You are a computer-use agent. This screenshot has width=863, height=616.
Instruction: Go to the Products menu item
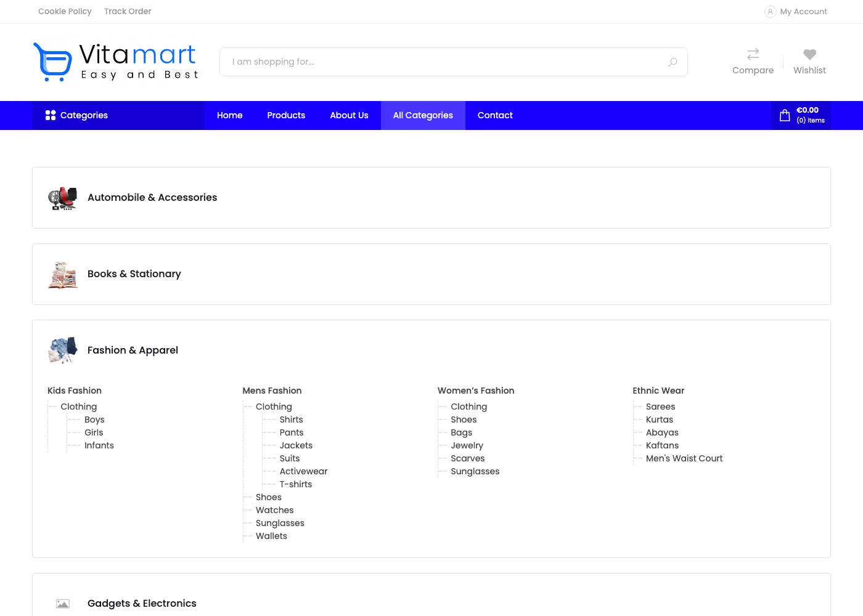[286, 115]
